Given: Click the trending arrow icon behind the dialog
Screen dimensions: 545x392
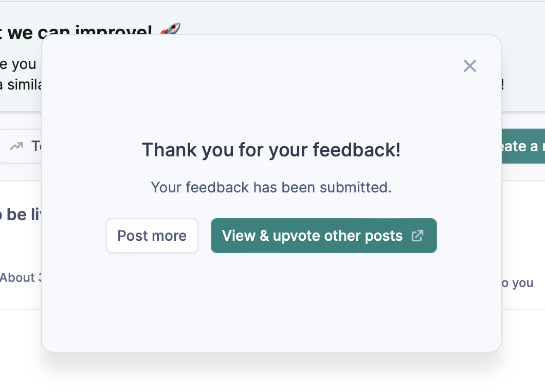Looking at the screenshot, I should [16, 146].
